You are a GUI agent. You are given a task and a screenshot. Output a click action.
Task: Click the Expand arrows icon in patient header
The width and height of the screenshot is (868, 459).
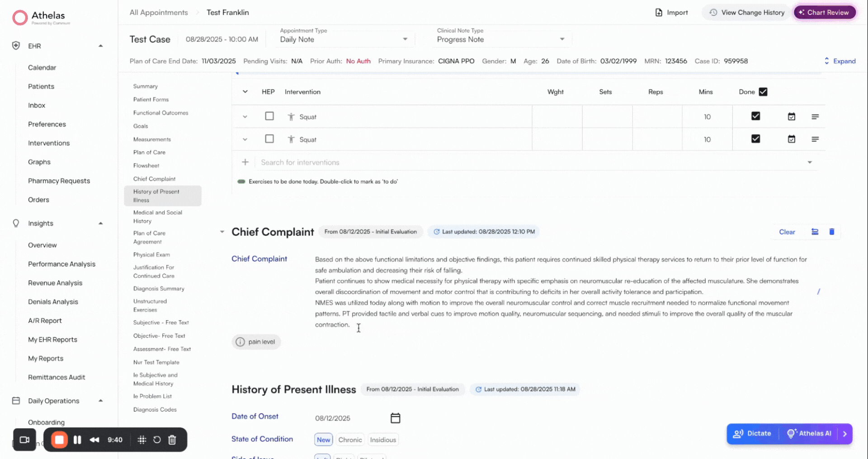point(826,61)
